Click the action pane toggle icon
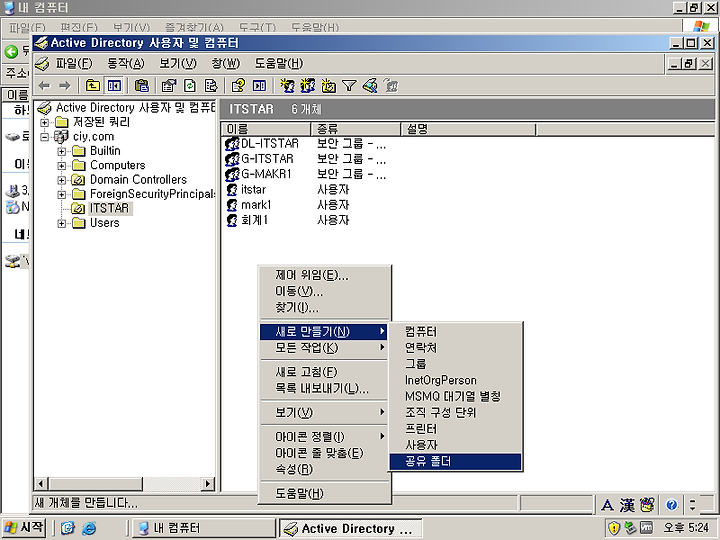Screen dimensions: 720x540 (x=259, y=86)
